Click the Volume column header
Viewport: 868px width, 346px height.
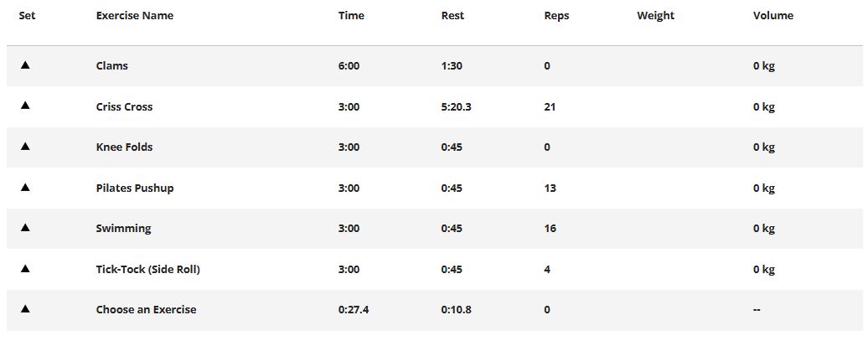[772, 16]
